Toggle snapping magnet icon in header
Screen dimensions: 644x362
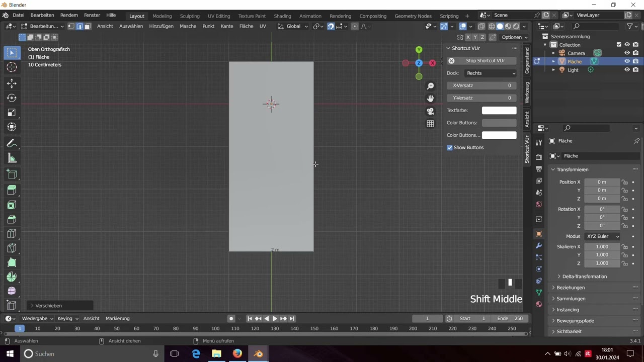331,26
